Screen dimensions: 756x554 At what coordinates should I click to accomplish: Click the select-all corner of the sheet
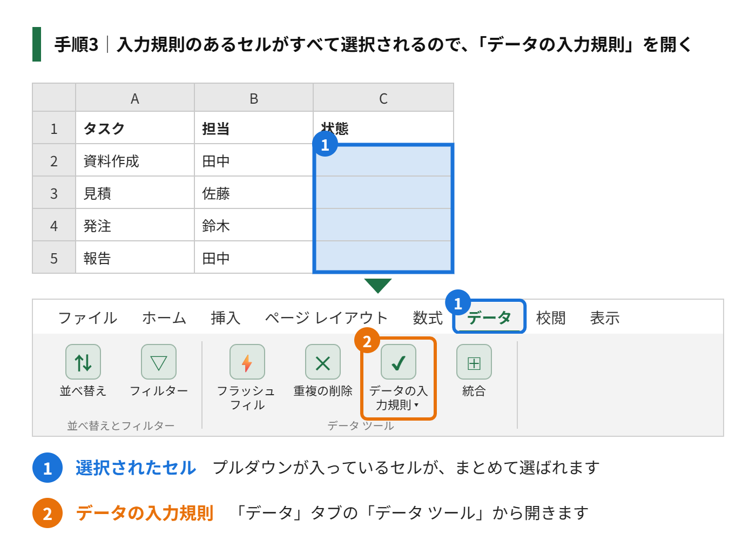[54, 98]
